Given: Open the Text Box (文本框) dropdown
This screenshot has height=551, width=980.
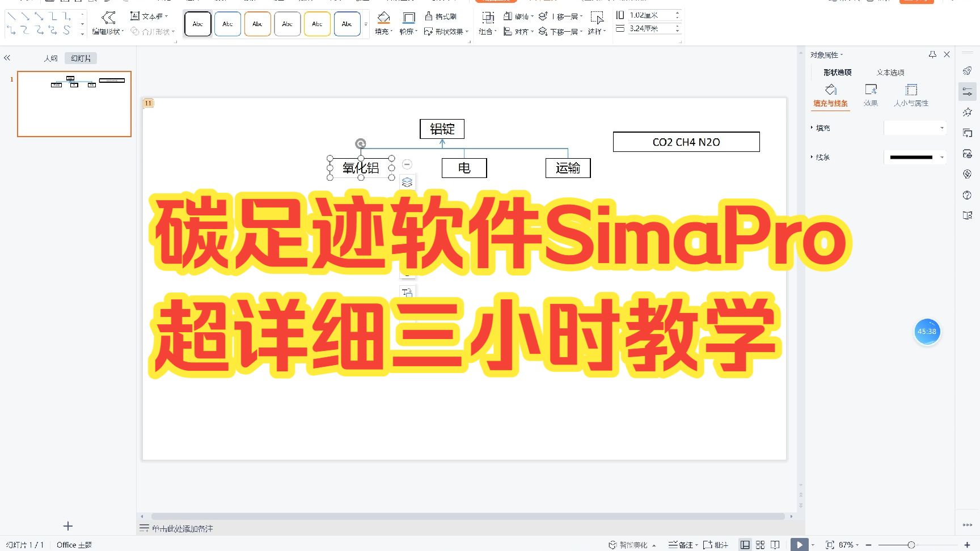Looking at the screenshot, I should tap(149, 16).
